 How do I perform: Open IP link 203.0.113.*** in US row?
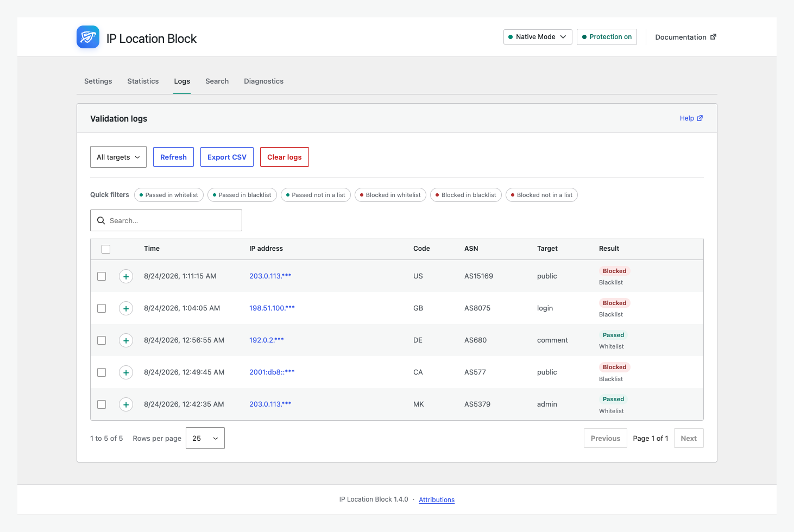click(270, 276)
